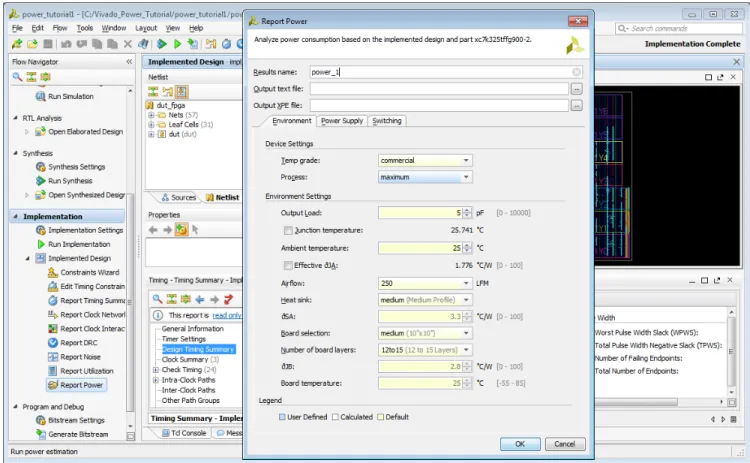Open the Tools menu
Viewport: 750px width, 463px height.
click(85, 28)
